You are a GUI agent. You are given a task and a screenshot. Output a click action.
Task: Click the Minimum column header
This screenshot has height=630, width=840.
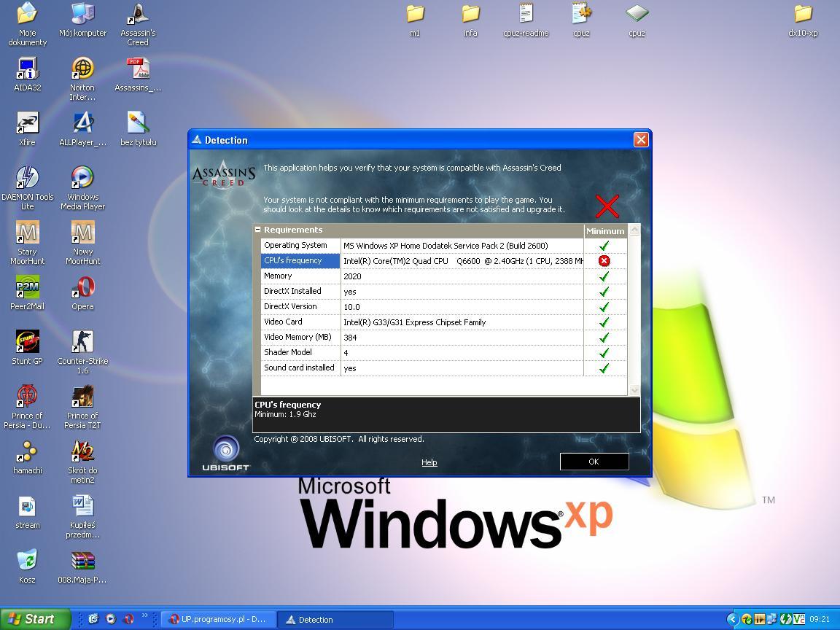[605, 231]
